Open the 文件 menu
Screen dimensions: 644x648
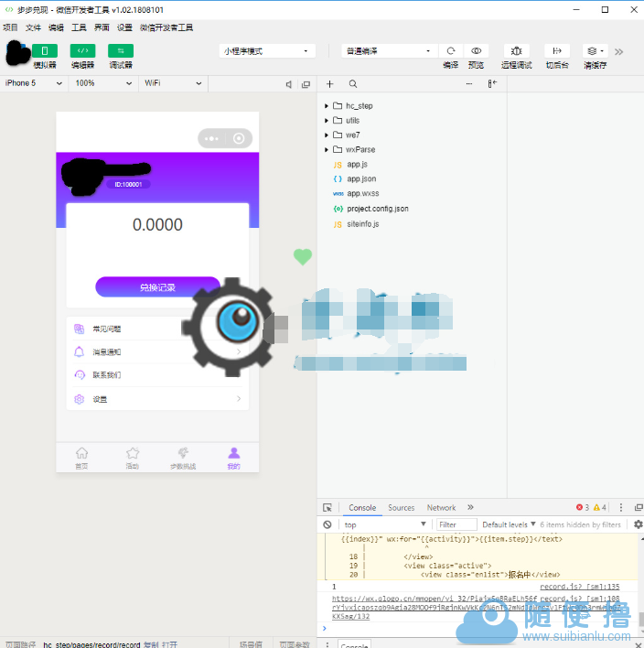[33, 27]
